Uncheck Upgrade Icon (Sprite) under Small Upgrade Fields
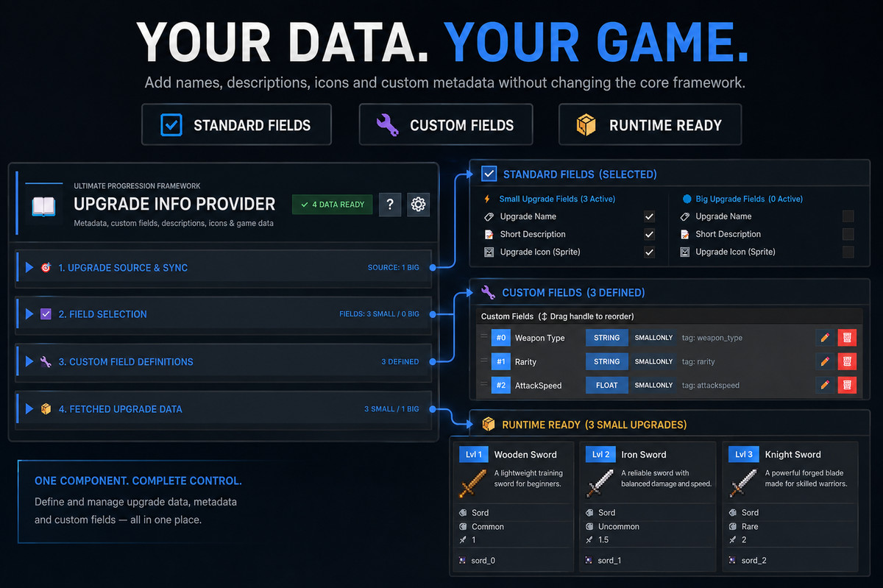The image size is (883, 588). coord(649,252)
